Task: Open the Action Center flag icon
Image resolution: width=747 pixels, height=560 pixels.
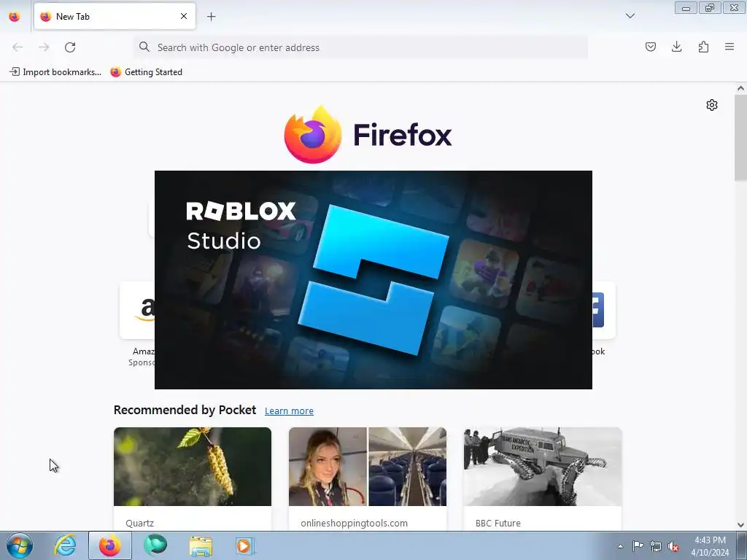Action: pos(638,546)
